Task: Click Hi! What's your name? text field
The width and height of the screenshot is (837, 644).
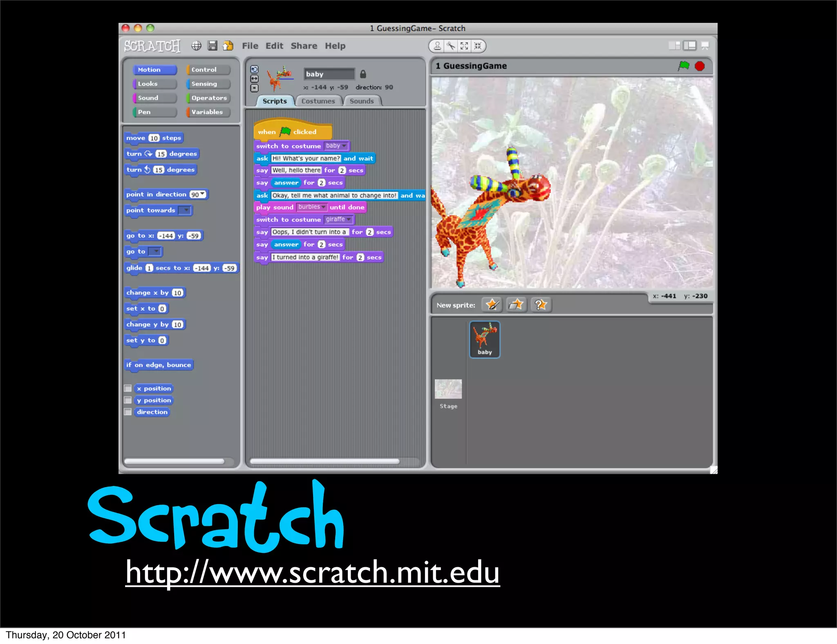Action: point(306,158)
